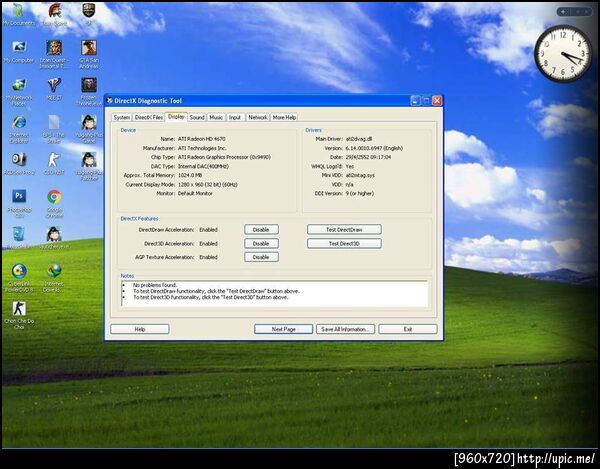This screenshot has height=469, width=600.
Task: Go to the Network tab
Action: [258, 117]
